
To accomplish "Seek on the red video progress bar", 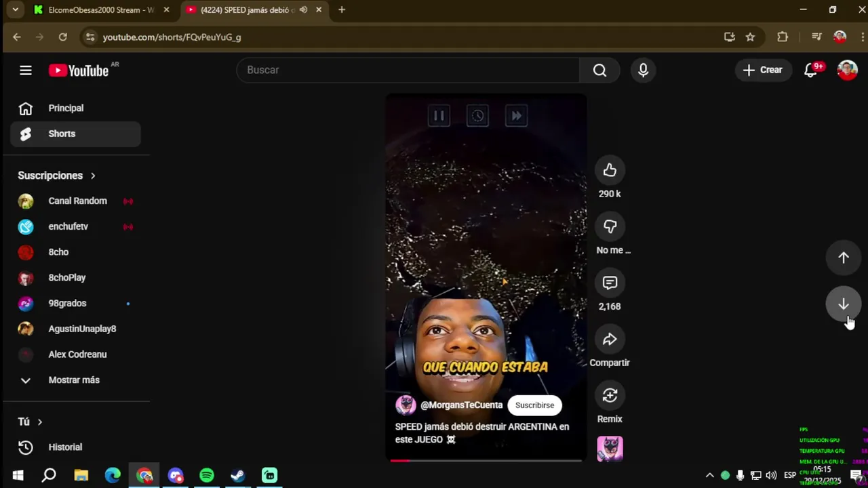I will point(486,460).
